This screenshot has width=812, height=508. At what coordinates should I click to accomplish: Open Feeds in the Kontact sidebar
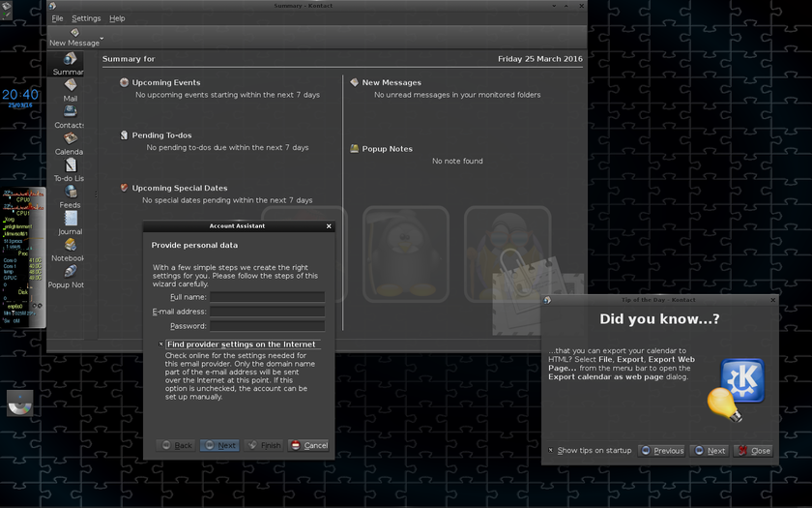point(70,197)
